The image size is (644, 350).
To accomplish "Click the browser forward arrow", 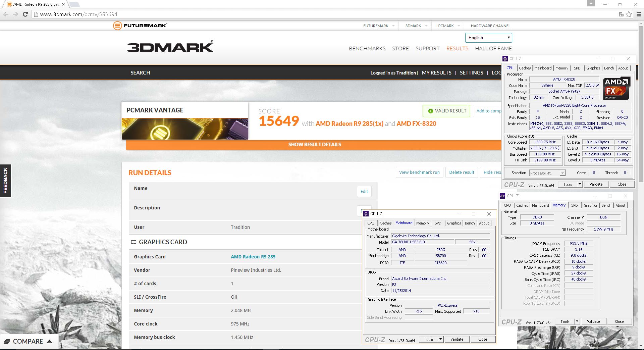I will [15, 14].
